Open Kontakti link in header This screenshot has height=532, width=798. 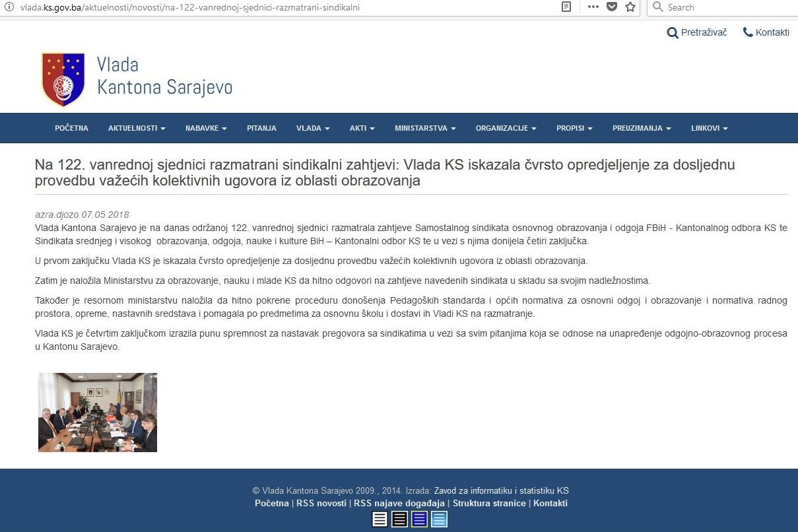tap(766, 32)
